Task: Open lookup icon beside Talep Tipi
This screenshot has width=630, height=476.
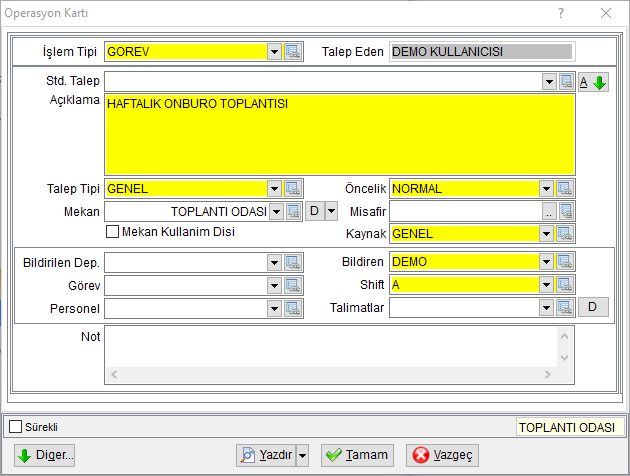Action: (293, 188)
